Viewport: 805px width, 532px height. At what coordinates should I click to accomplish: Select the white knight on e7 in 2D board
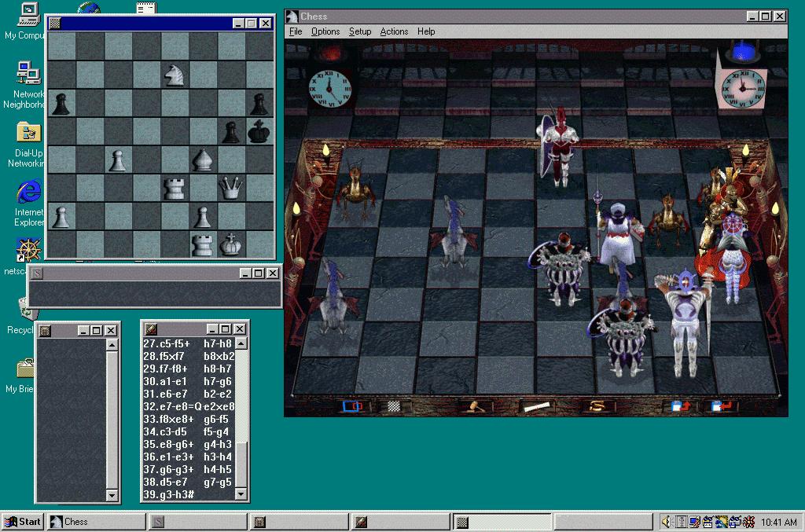coord(174,75)
